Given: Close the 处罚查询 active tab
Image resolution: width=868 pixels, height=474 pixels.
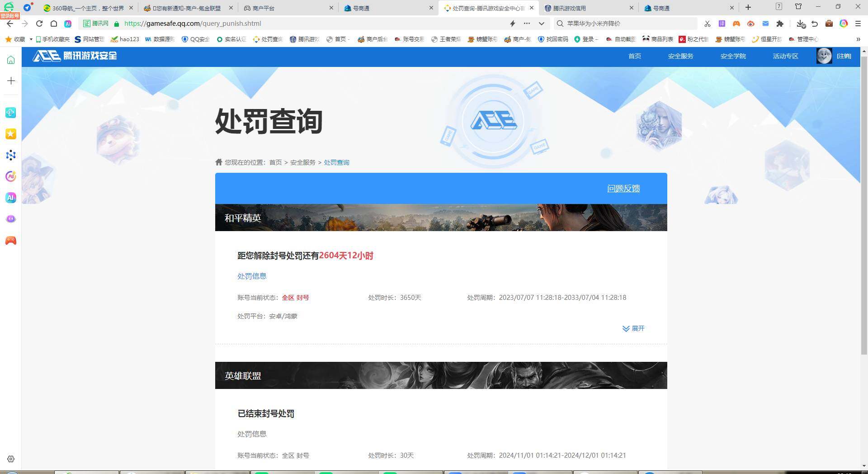Looking at the screenshot, I should click(532, 8).
